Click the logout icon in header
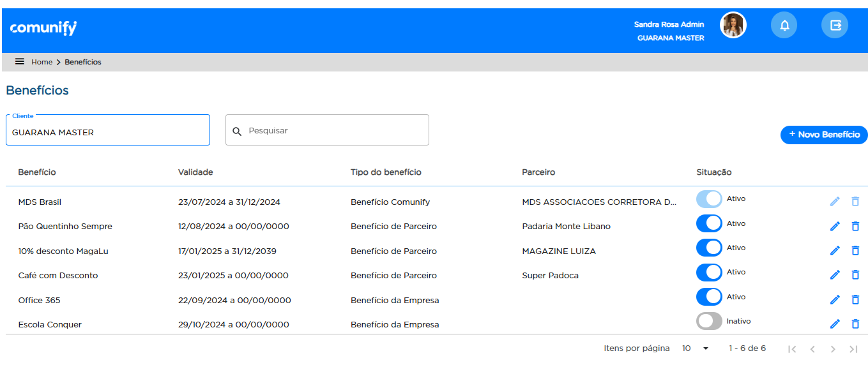 (834, 26)
